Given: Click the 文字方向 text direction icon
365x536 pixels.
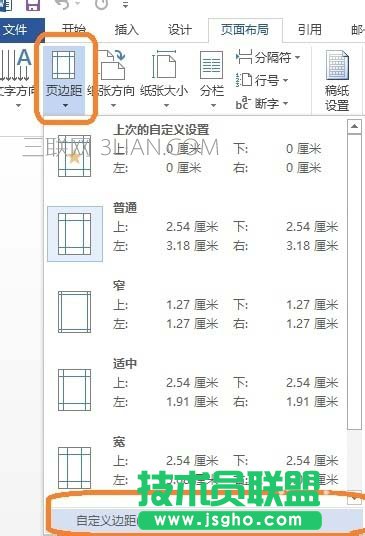Looking at the screenshot, I should (x=16, y=65).
